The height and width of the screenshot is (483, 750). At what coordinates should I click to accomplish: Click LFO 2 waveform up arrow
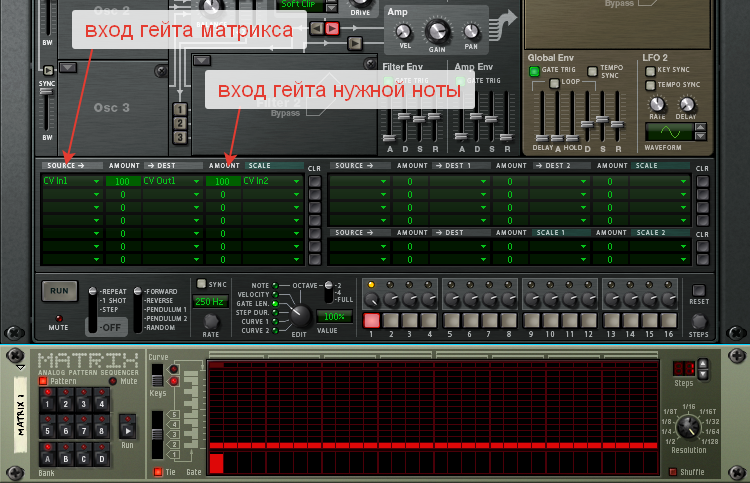click(x=700, y=127)
